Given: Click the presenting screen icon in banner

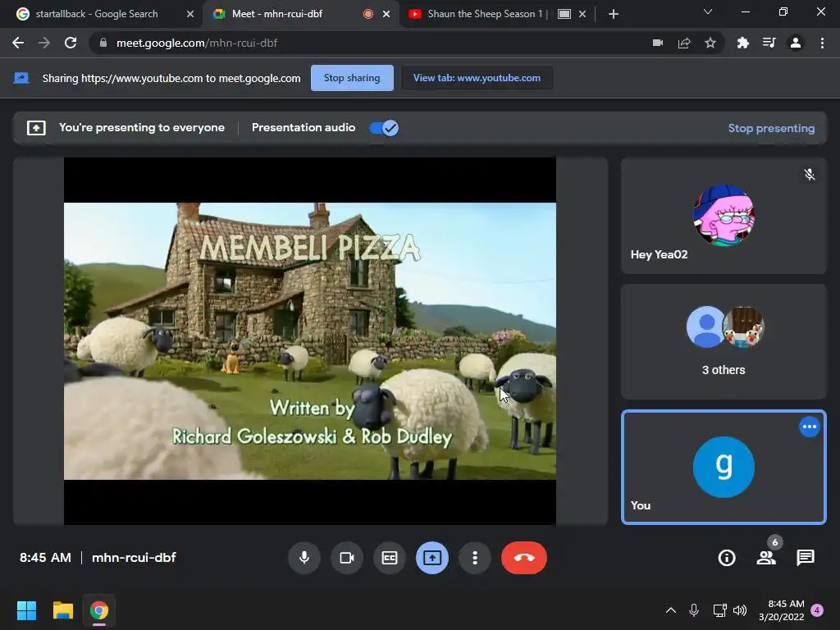Looking at the screenshot, I should [36, 128].
